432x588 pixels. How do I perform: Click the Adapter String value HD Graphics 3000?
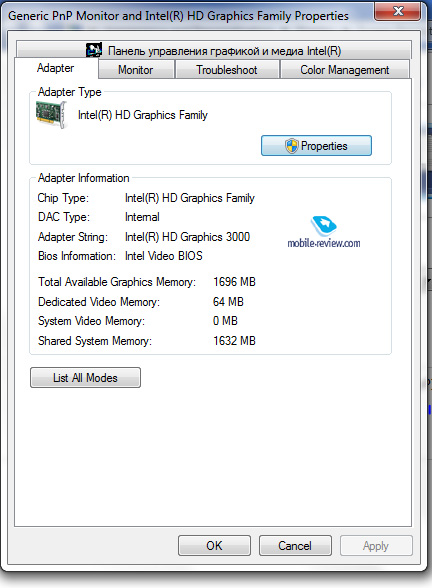[x=188, y=237]
